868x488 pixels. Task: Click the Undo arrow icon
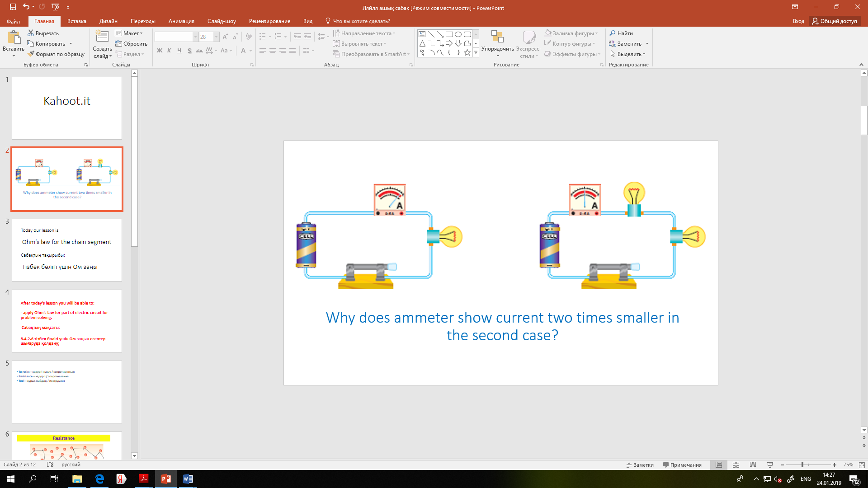(26, 7)
